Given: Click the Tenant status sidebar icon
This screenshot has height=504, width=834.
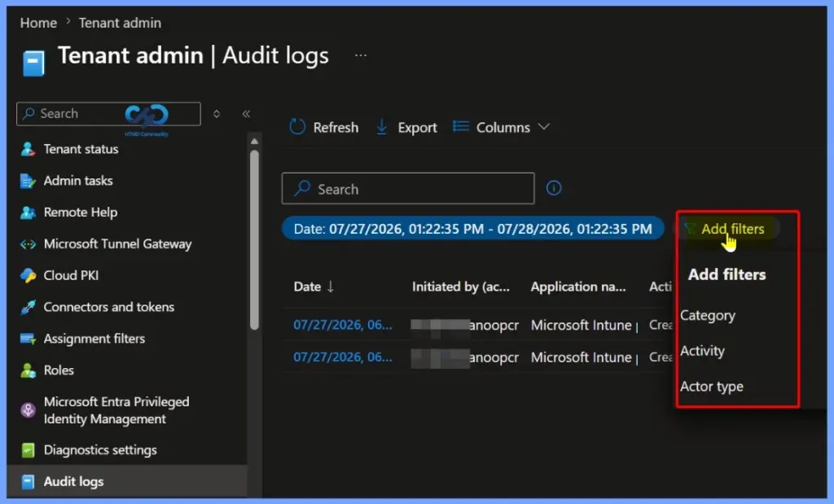Looking at the screenshot, I should tap(28, 149).
